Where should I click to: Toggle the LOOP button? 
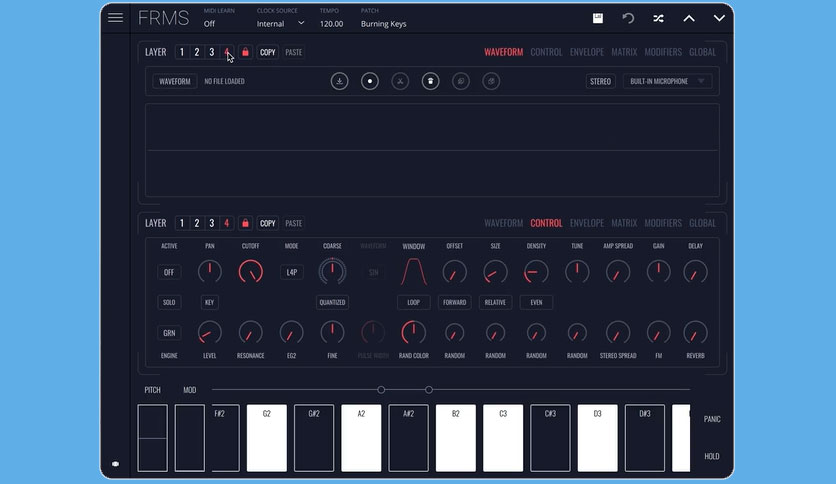pos(414,302)
